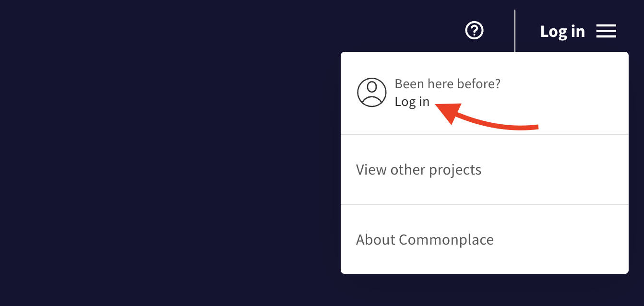This screenshot has height=306, width=644.
Task: Click the dark background to dismiss menu
Action: click(168, 168)
